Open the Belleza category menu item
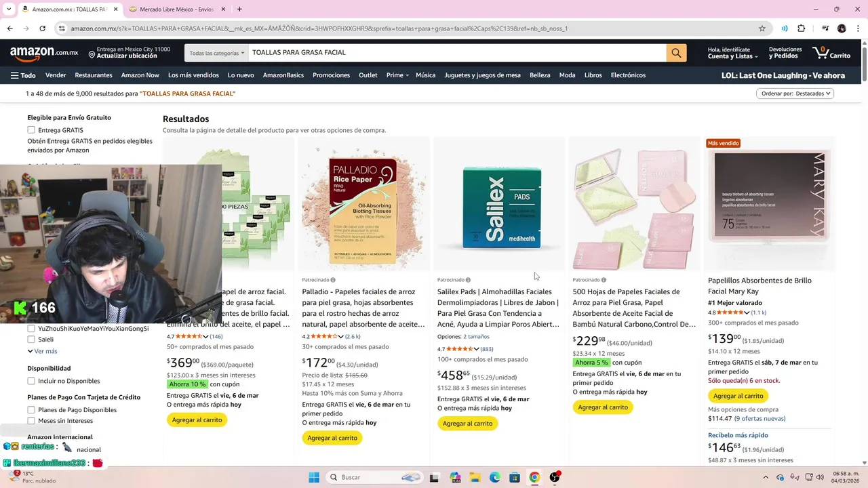Viewport: 868px width, 488px height. (540, 75)
